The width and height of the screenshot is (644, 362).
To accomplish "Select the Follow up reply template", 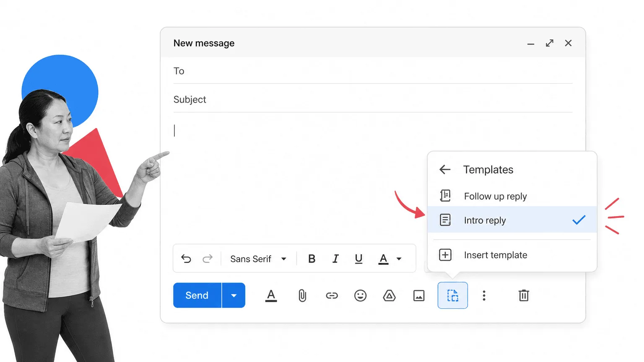I will pos(512,196).
